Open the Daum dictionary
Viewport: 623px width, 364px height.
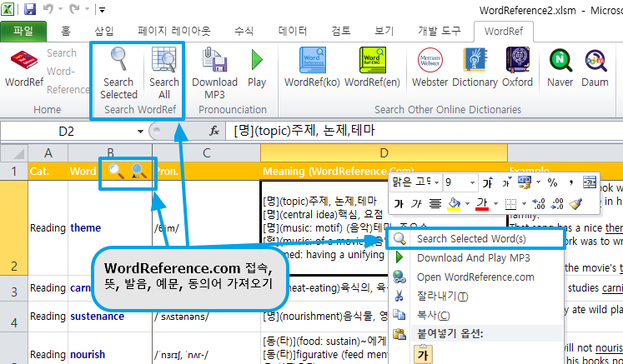(595, 67)
